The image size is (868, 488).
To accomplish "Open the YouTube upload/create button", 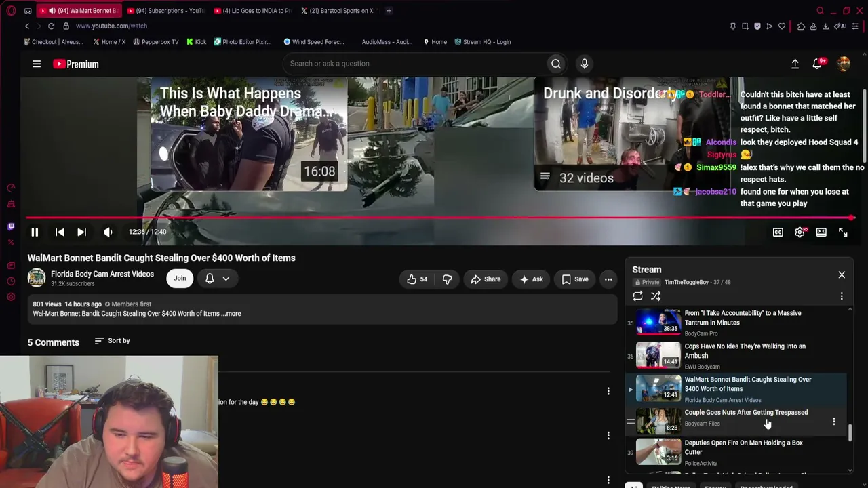I will [795, 64].
